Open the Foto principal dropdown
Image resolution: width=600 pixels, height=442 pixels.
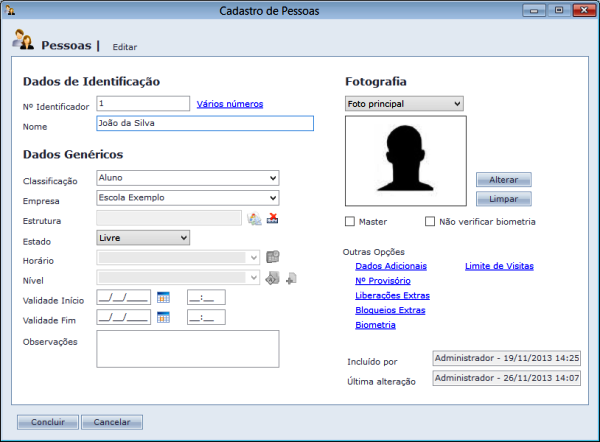[404, 103]
